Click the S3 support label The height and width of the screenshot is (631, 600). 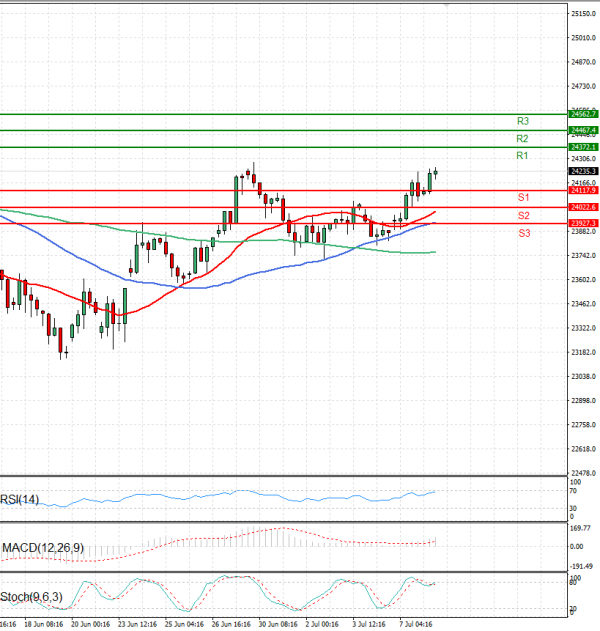[524, 233]
